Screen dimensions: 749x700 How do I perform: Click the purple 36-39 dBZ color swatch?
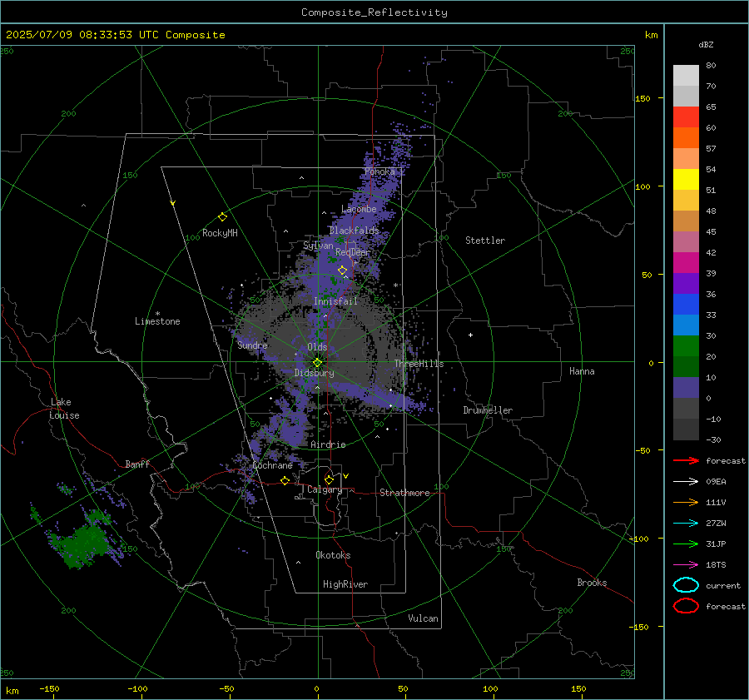point(686,283)
